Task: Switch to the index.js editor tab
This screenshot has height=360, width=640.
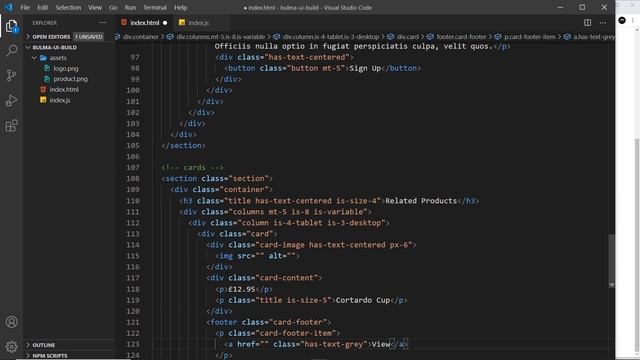Action: [x=199, y=23]
